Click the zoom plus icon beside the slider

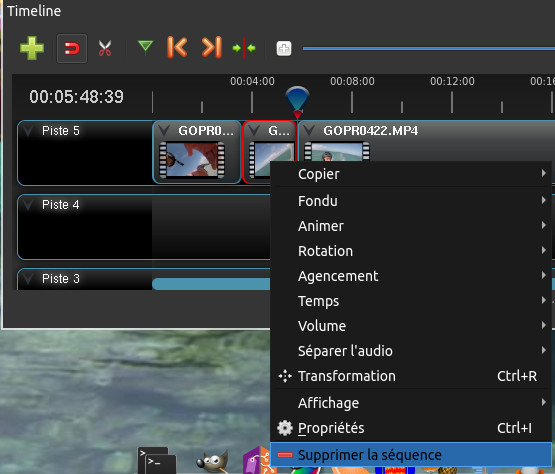[284, 48]
